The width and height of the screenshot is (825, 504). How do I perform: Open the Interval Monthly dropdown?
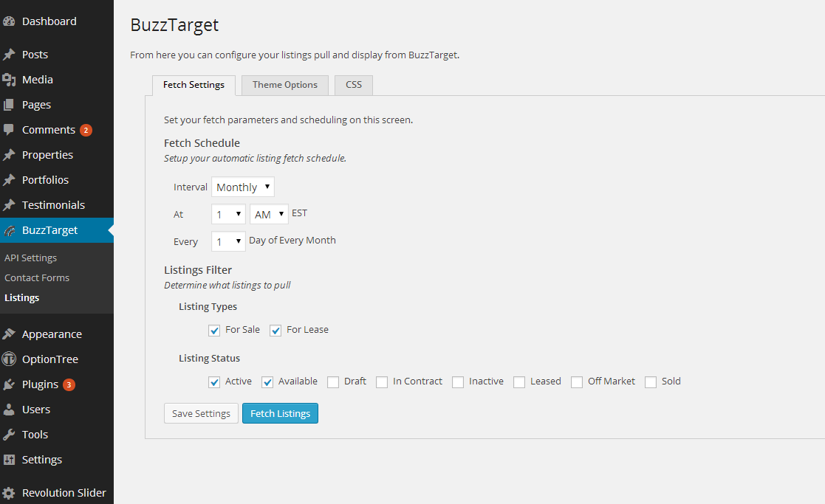click(243, 187)
